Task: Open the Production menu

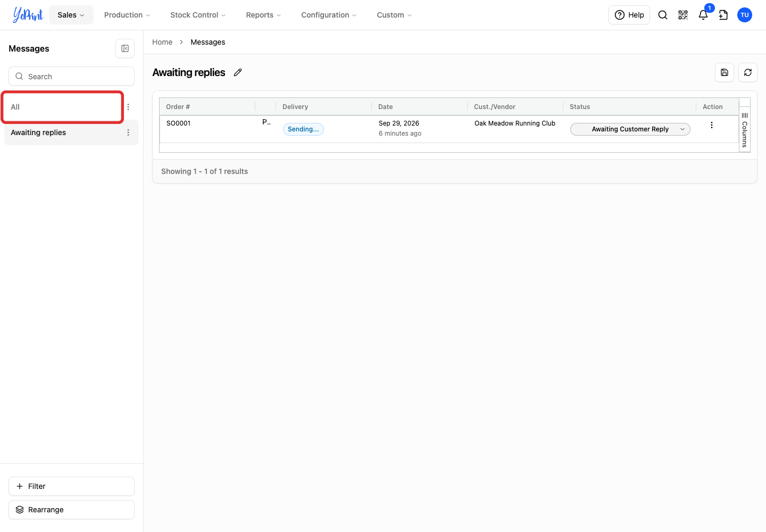Action: [127, 15]
